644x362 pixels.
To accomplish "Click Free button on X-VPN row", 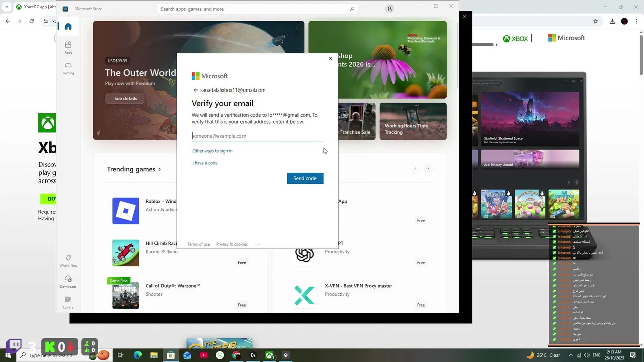I will (x=421, y=305).
